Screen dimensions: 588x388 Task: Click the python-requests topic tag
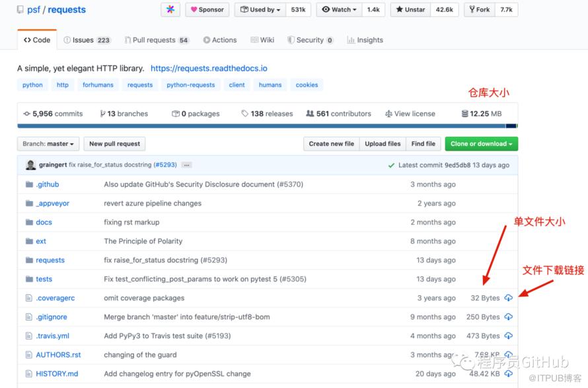(x=191, y=85)
